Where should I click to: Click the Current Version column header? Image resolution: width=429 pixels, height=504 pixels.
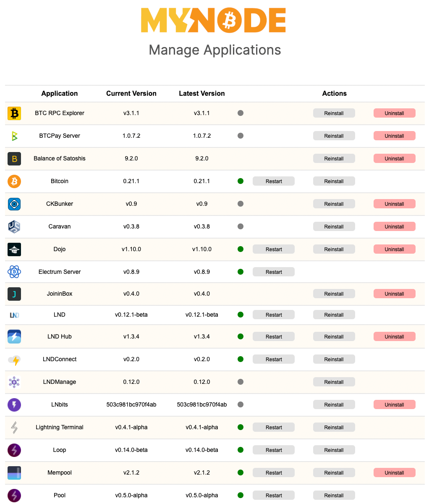point(131,94)
